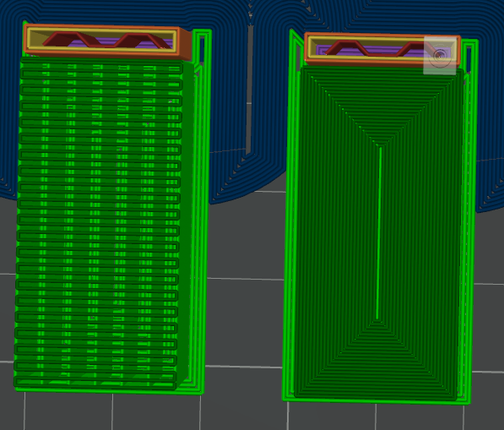This screenshot has height=430, width=504.
Task: Click the translucent circular target overlay icon
Action: coord(440,55)
